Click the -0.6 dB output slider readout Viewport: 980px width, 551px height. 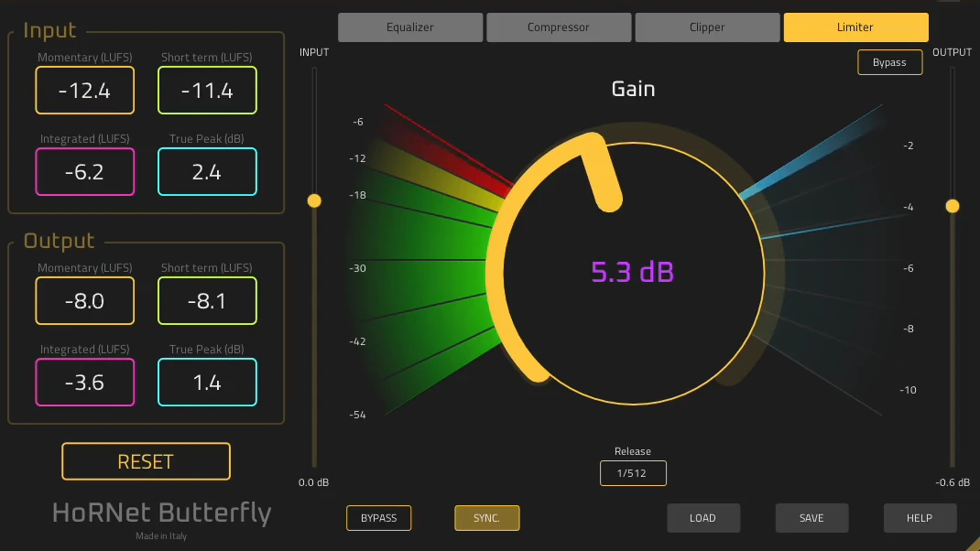[953, 482]
